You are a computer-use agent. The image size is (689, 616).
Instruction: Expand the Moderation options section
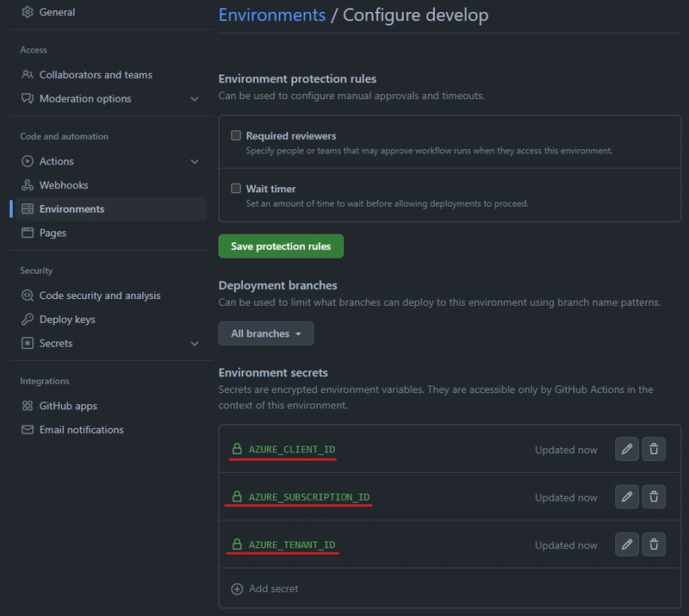(x=195, y=99)
